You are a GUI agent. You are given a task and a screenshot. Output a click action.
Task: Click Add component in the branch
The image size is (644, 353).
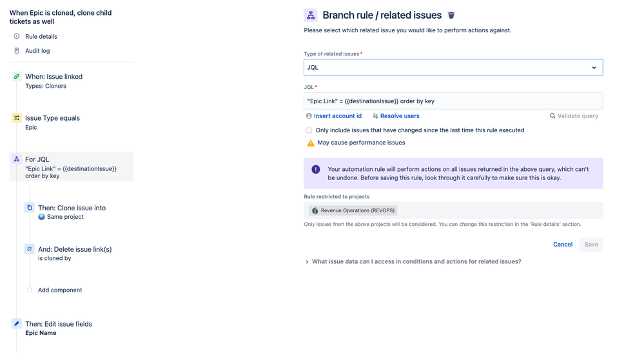click(x=60, y=290)
